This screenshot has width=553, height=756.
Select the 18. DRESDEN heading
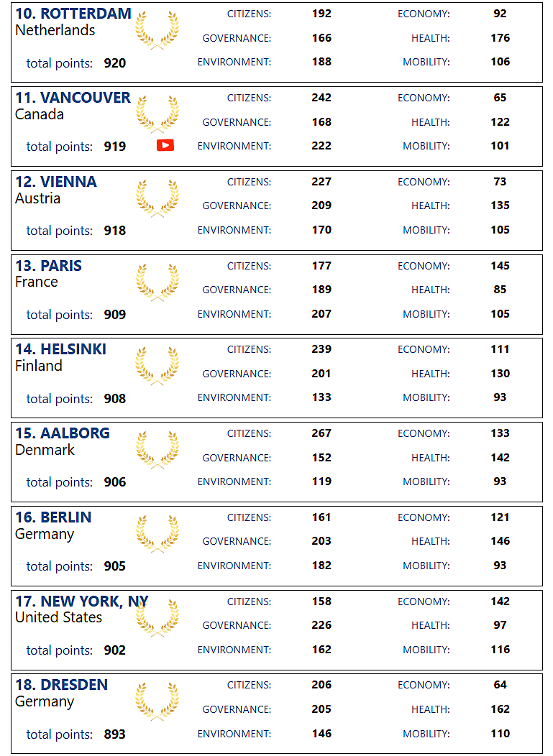[x=62, y=685]
